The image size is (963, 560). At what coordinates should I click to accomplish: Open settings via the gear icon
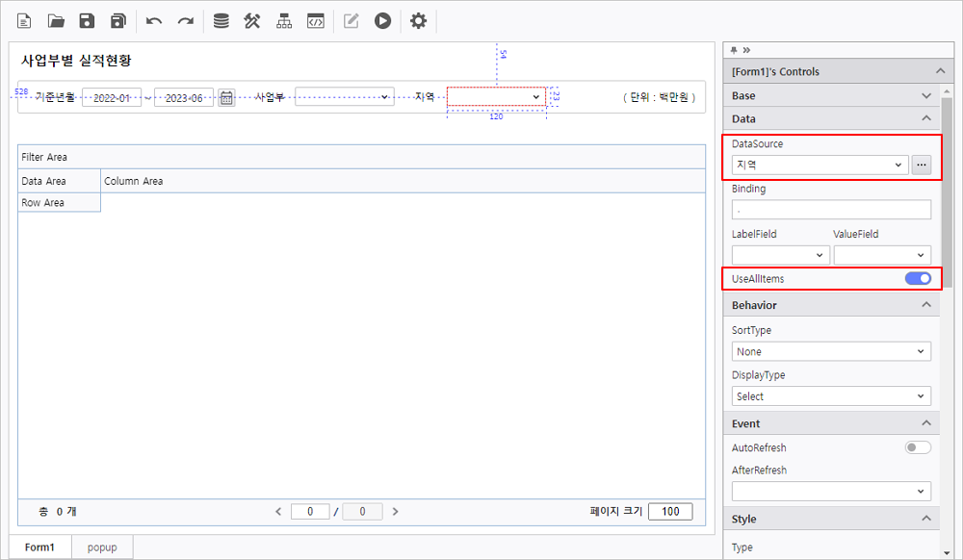(x=418, y=20)
